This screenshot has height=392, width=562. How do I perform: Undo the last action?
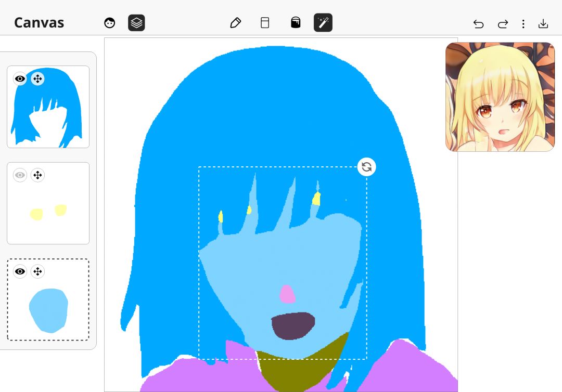click(478, 24)
